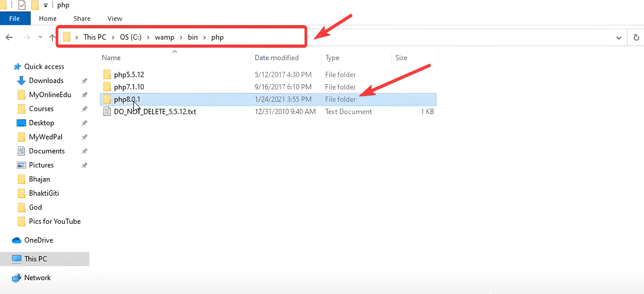This screenshot has height=294, width=644.
Task: Sort files by Date modified column
Action: click(277, 58)
